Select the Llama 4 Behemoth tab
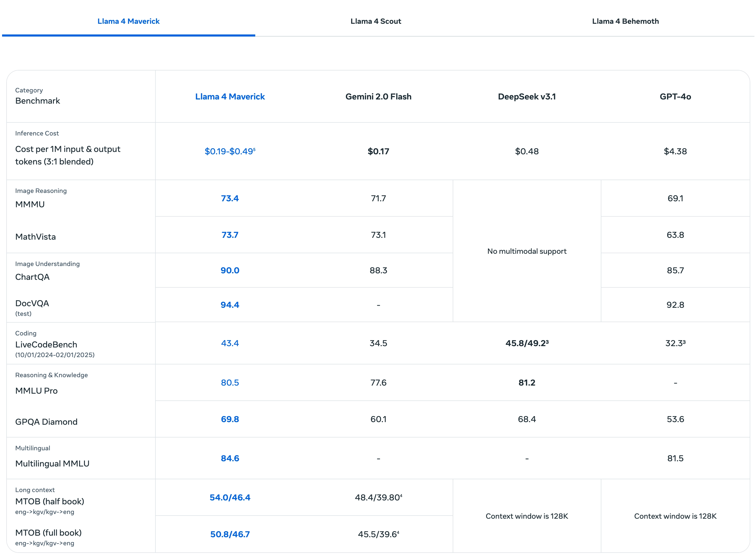Screen dimensions: 756x556 click(625, 21)
